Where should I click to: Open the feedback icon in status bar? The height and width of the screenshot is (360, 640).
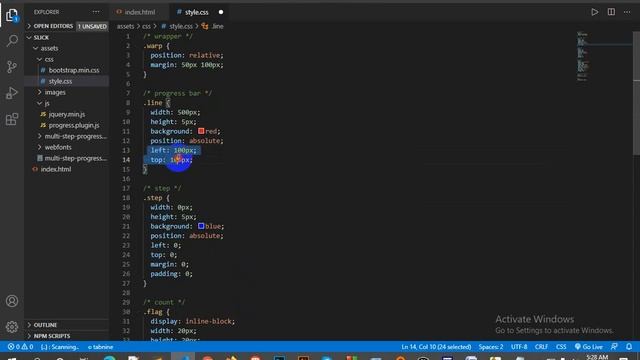[x=614, y=347]
